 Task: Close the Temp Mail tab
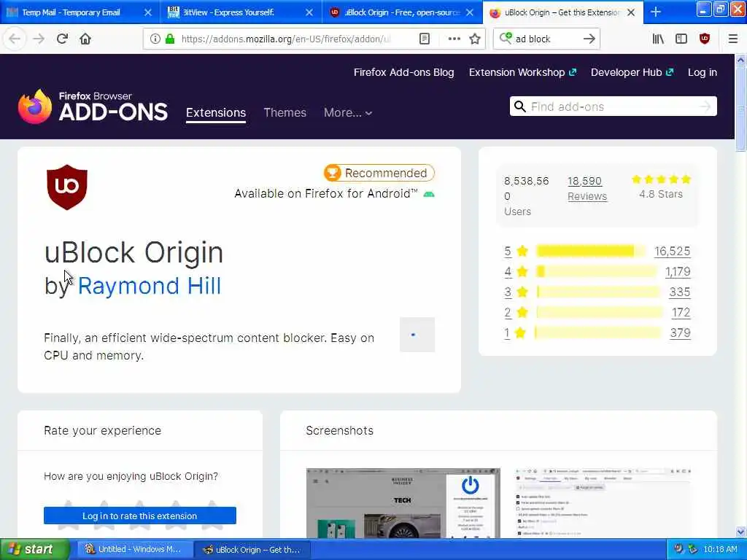(x=148, y=12)
